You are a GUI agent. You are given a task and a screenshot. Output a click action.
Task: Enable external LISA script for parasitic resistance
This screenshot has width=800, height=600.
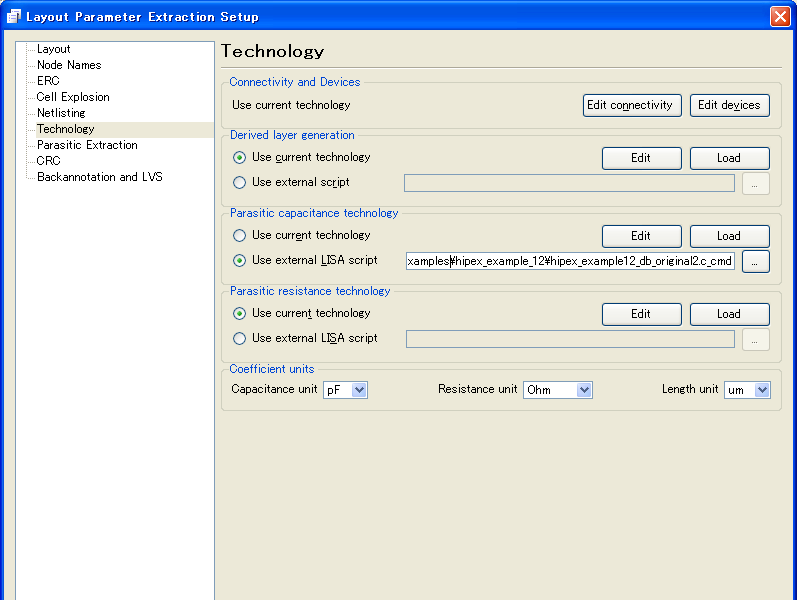239,339
